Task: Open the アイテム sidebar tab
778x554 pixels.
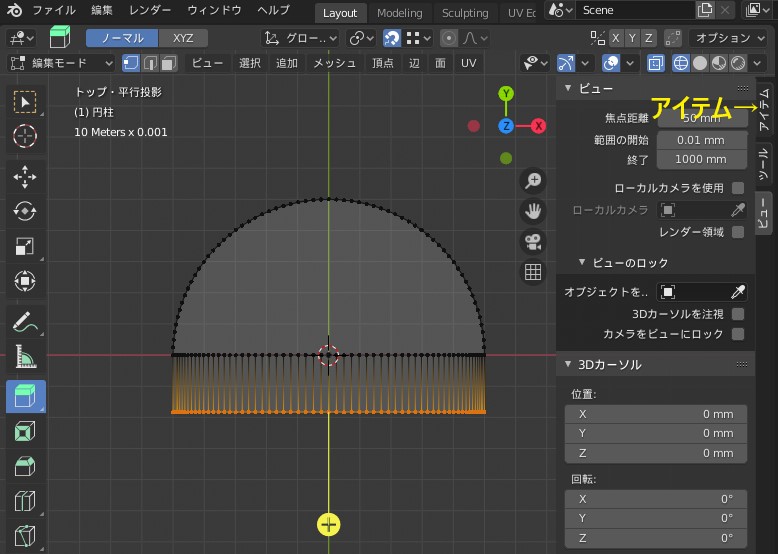Action: click(x=765, y=109)
